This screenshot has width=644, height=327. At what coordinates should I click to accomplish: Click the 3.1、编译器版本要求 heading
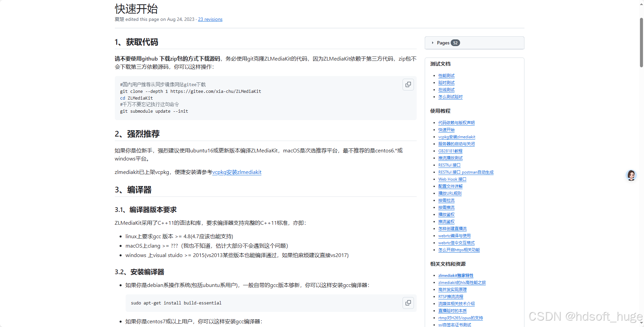click(x=146, y=210)
